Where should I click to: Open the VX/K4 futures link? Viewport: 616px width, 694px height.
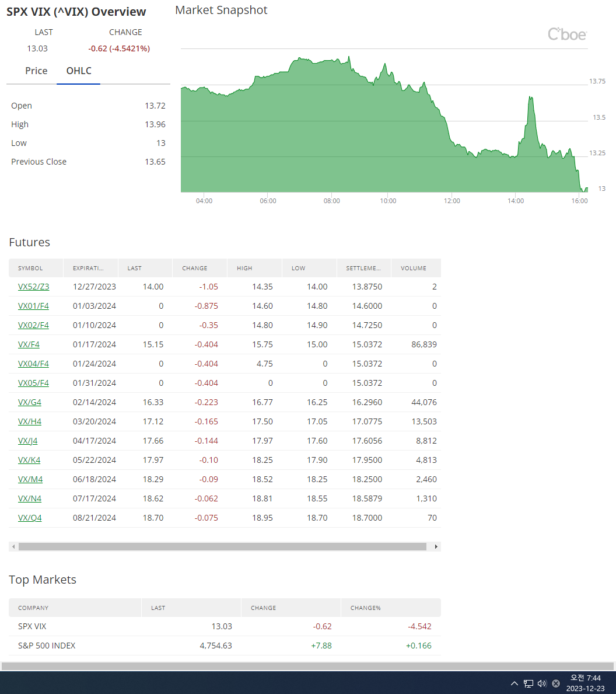click(29, 460)
